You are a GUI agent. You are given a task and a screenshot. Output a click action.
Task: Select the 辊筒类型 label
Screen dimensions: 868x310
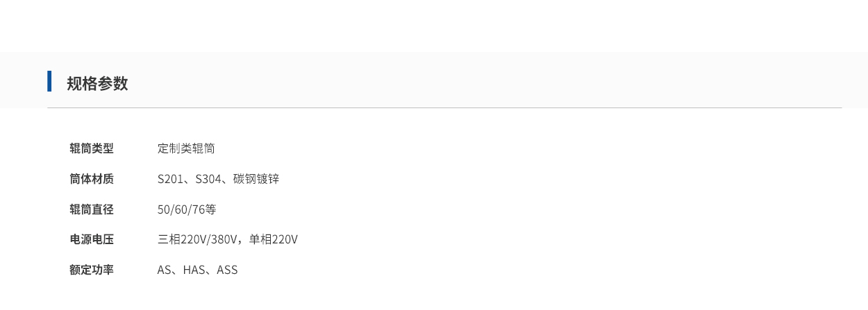click(92, 148)
